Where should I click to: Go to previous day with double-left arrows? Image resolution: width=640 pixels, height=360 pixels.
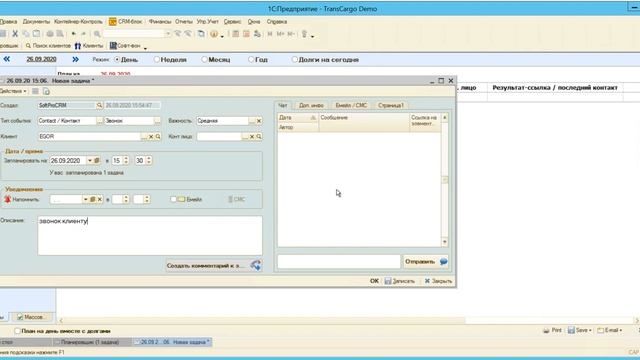tap(7, 59)
